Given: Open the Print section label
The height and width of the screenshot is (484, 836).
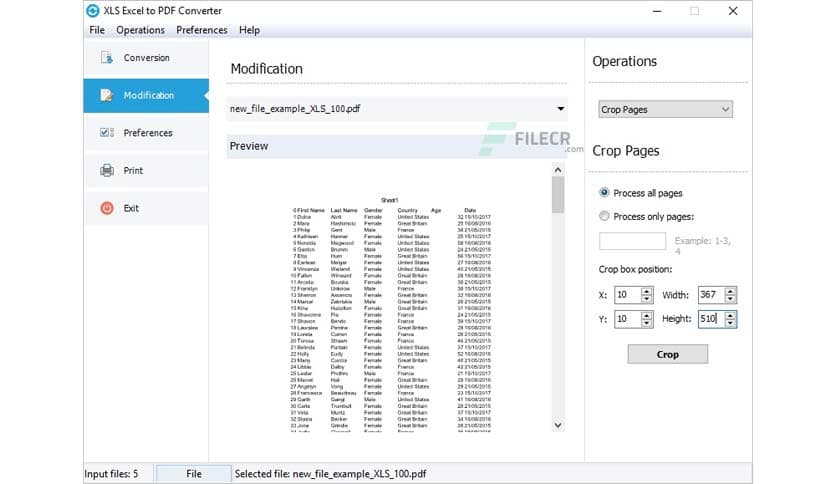Looking at the screenshot, I should tap(133, 171).
